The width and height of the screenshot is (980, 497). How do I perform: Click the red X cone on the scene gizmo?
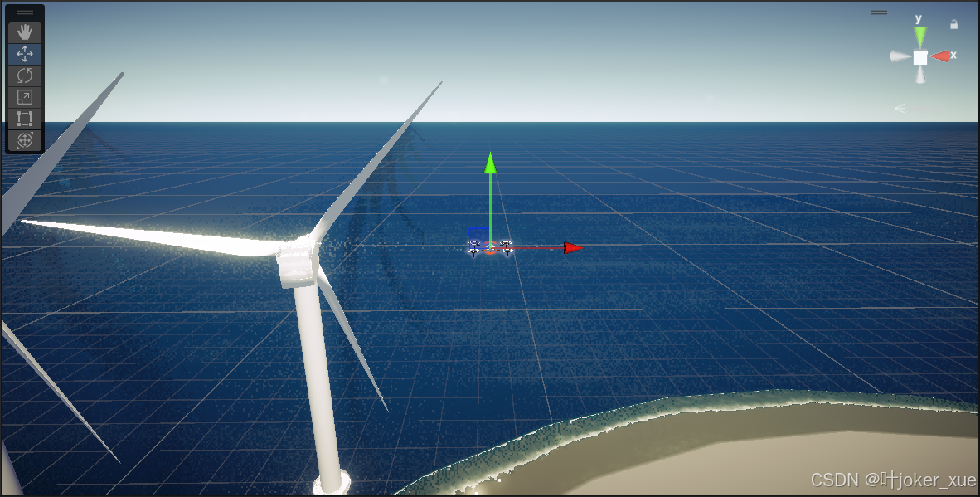(x=942, y=55)
